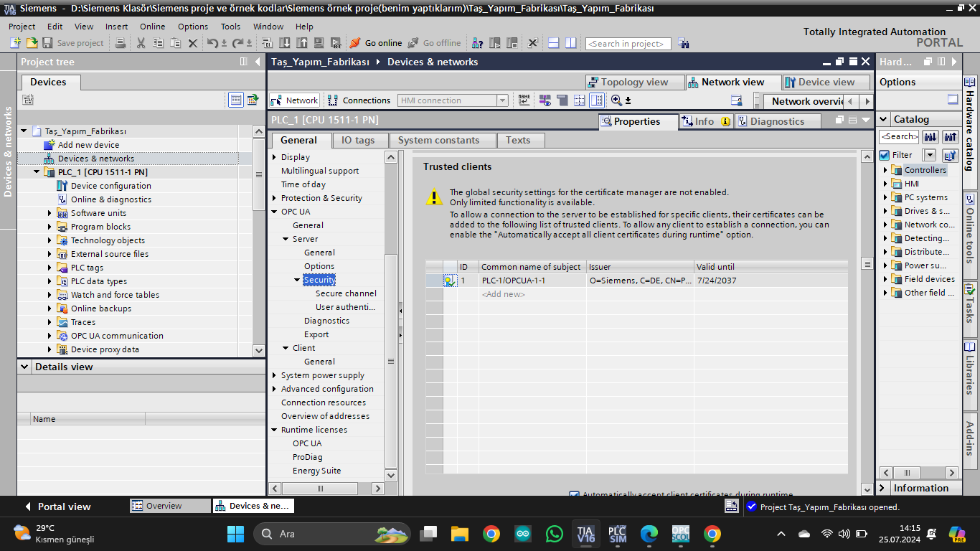Click the Show page breaks icon
The image size is (980, 551).
pyautogui.click(x=579, y=100)
